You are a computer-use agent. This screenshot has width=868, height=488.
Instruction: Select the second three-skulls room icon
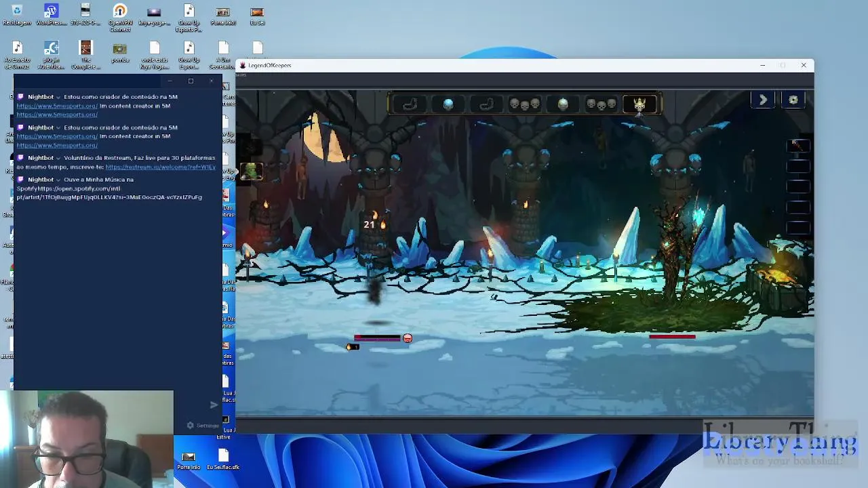[x=601, y=104]
